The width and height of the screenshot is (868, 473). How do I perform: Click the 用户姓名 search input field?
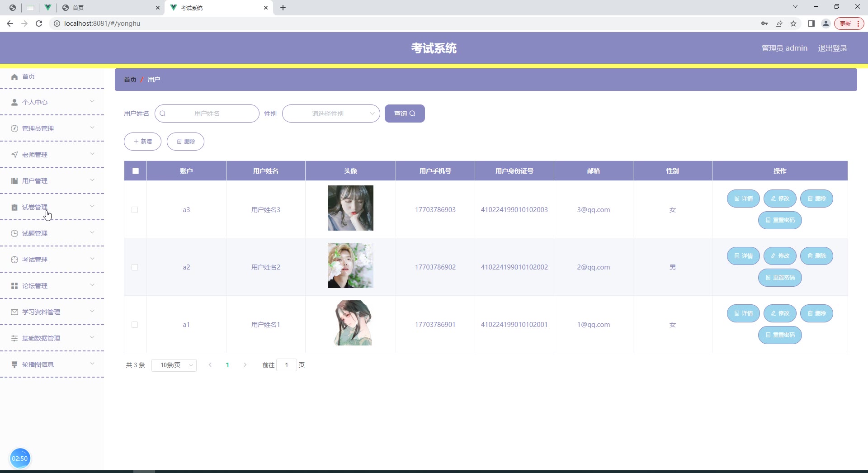click(x=207, y=114)
